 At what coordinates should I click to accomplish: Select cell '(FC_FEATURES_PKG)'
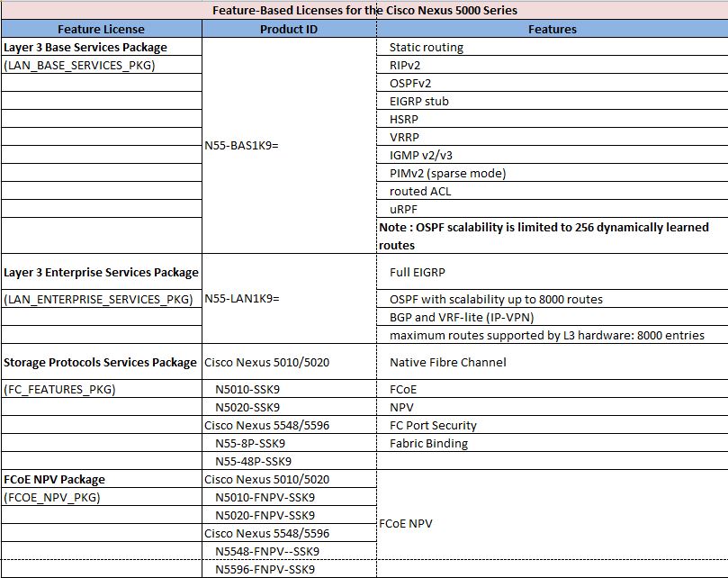(101, 389)
